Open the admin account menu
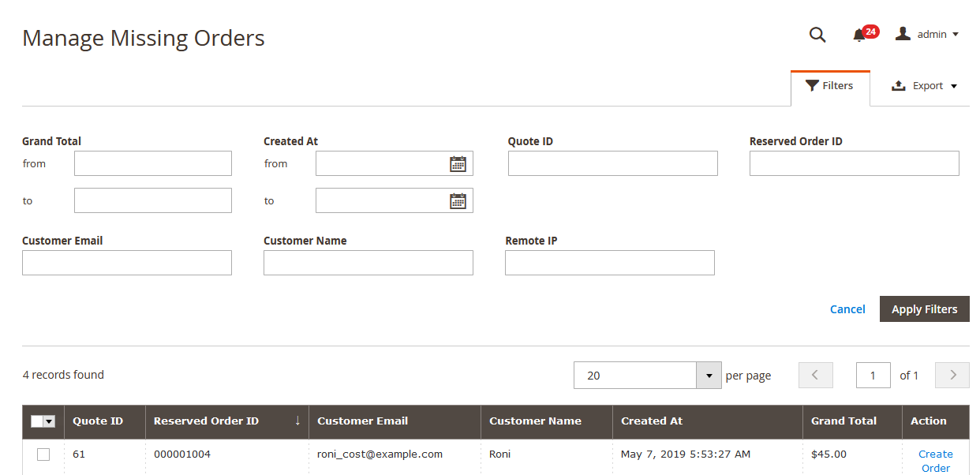 coord(927,35)
